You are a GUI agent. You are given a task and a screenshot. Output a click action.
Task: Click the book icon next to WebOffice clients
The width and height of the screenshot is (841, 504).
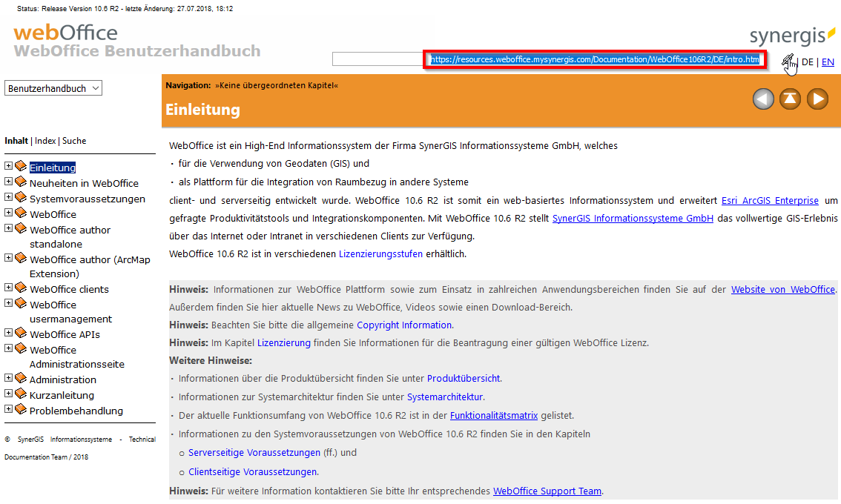pos(21,288)
